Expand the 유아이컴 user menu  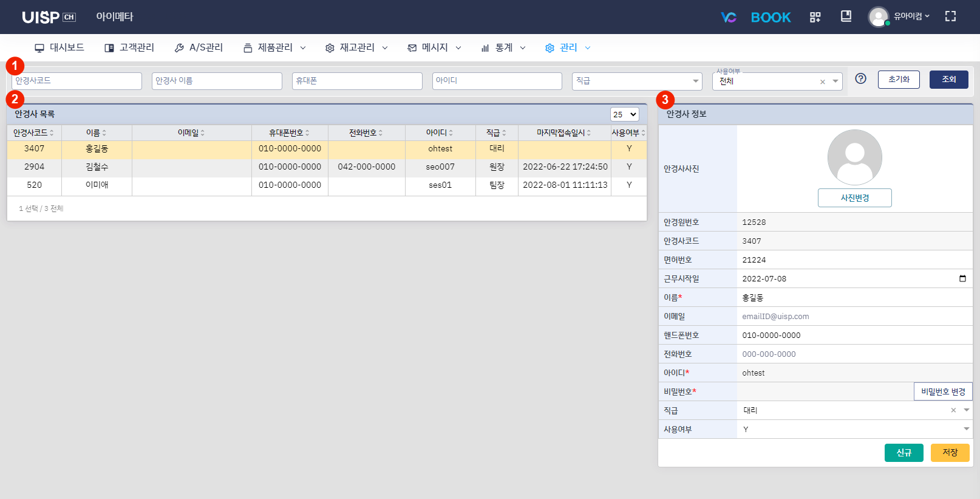[x=911, y=16]
